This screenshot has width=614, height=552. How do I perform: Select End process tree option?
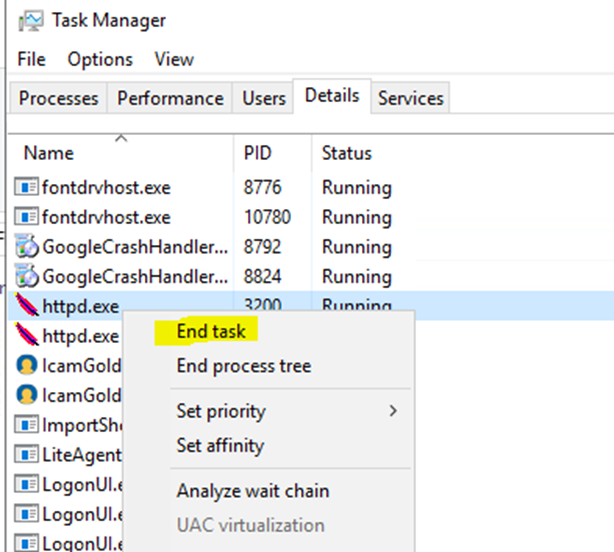(x=244, y=366)
